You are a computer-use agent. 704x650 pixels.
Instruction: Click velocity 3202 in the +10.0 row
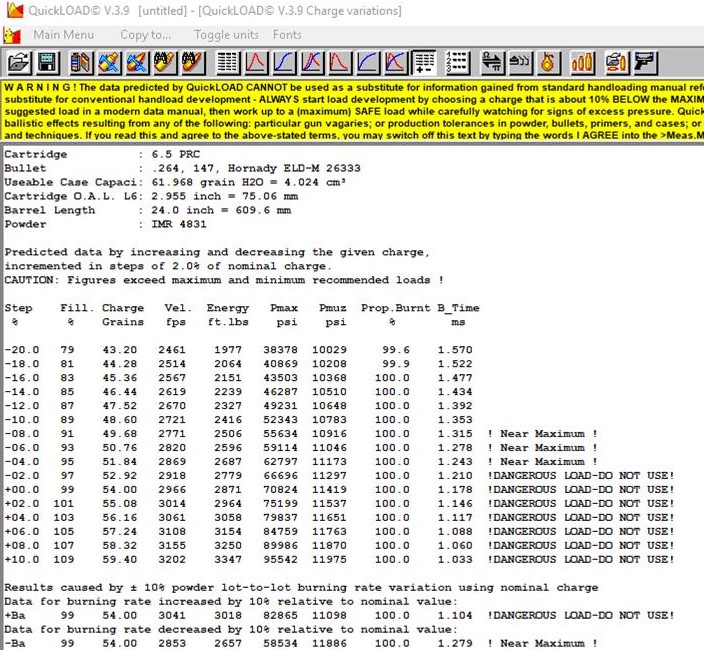[172, 559]
